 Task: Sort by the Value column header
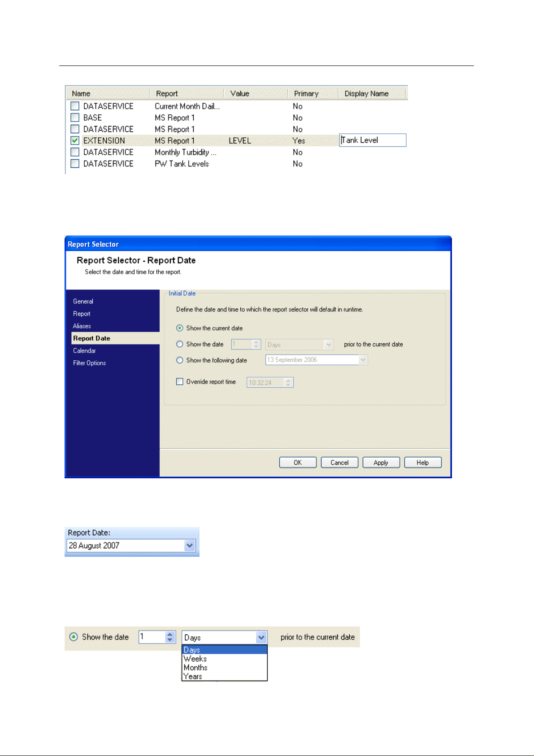coord(256,93)
